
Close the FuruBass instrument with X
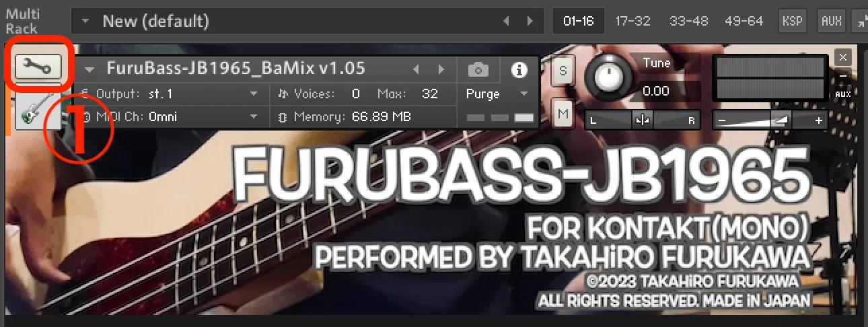click(843, 57)
